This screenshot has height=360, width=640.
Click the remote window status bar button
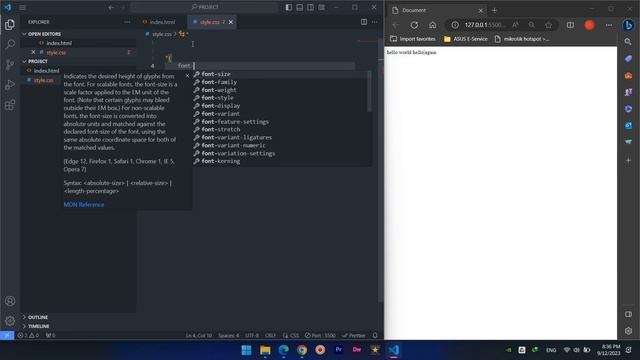[7, 335]
